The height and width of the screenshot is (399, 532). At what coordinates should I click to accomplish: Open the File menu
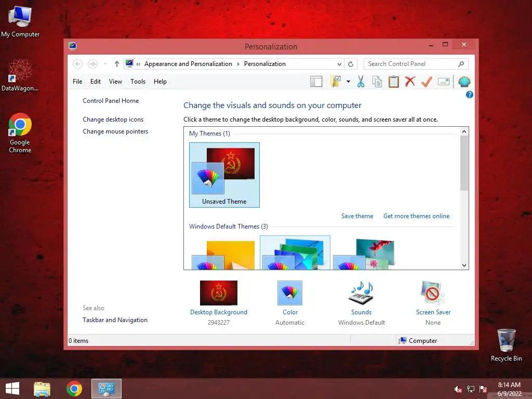tap(77, 82)
